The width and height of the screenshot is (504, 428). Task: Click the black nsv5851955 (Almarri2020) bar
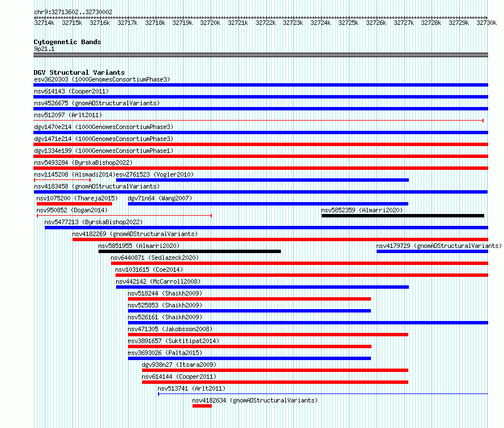tap(190, 251)
